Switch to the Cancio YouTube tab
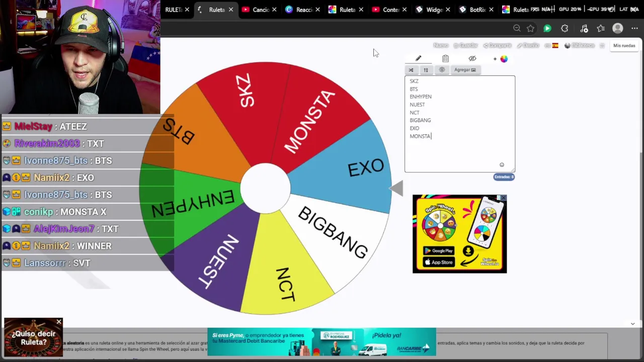Image resolution: width=644 pixels, height=362 pixels. point(261,10)
